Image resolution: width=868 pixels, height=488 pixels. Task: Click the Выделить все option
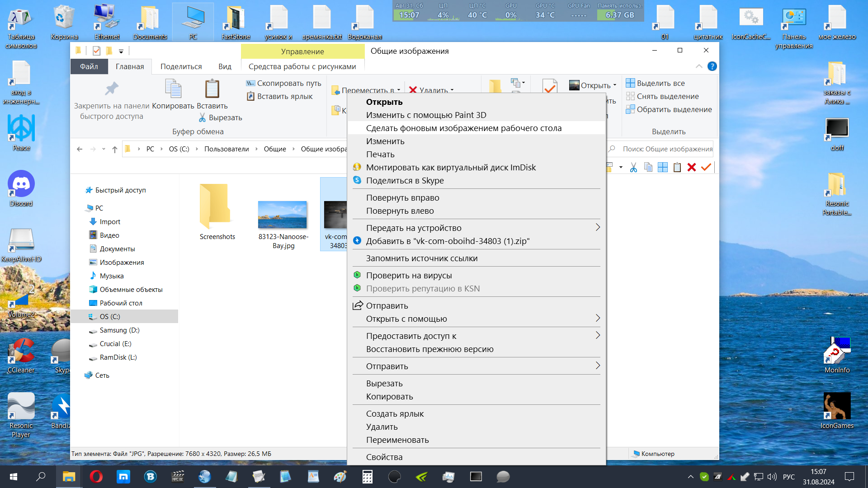coord(660,83)
